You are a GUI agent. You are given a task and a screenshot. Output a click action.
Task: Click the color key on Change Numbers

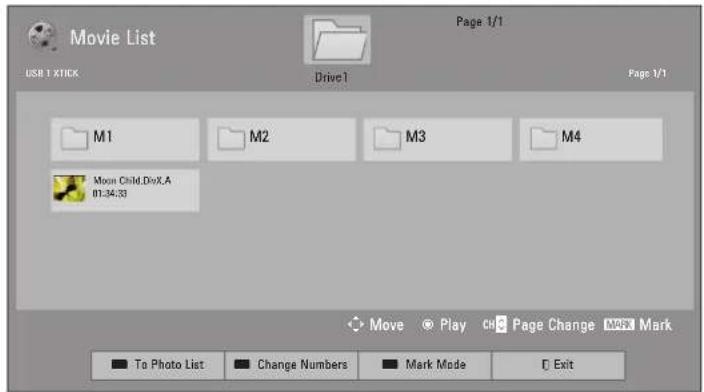click(242, 365)
